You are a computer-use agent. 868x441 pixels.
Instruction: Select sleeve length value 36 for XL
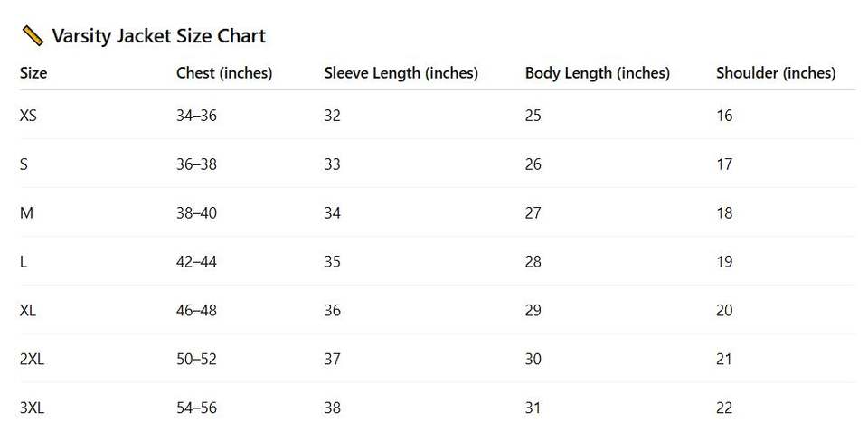(333, 311)
